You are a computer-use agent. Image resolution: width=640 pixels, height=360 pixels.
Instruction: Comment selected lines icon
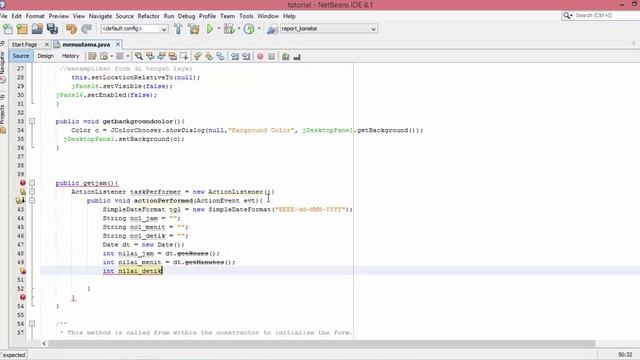pos(285,56)
